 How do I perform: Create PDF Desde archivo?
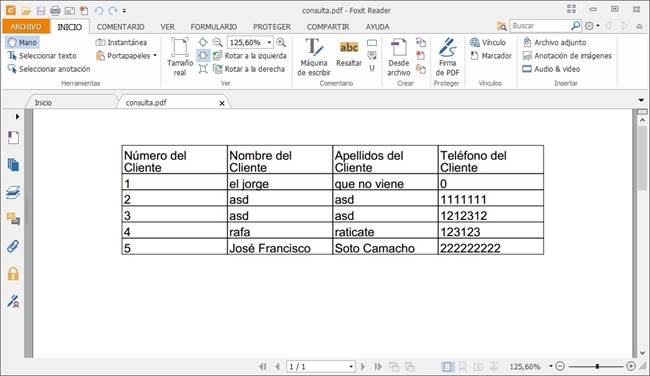(x=399, y=57)
